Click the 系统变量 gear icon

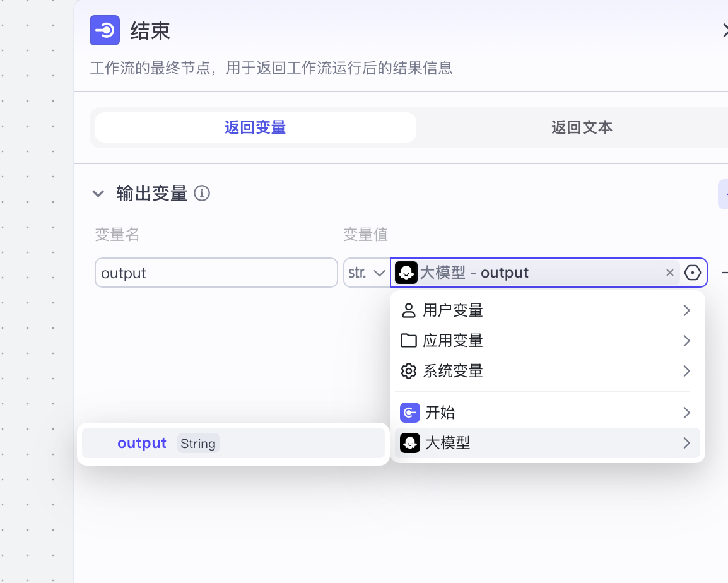point(409,371)
